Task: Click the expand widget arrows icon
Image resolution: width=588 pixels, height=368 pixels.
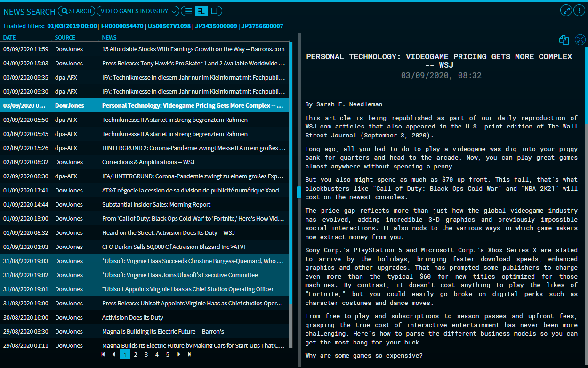Action: click(x=566, y=10)
